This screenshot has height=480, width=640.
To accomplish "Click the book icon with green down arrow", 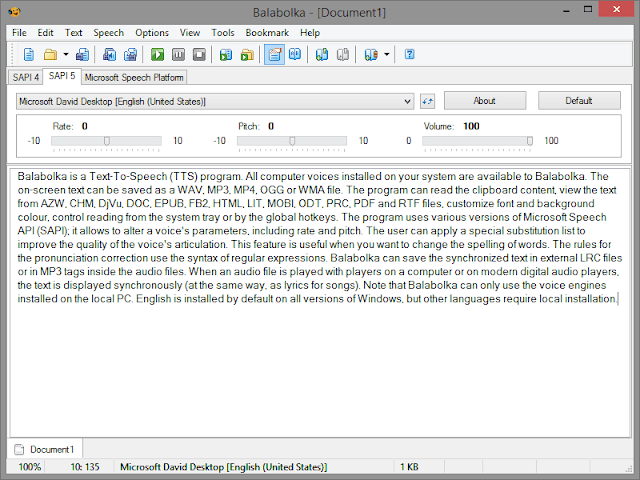I will tap(322, 54).
